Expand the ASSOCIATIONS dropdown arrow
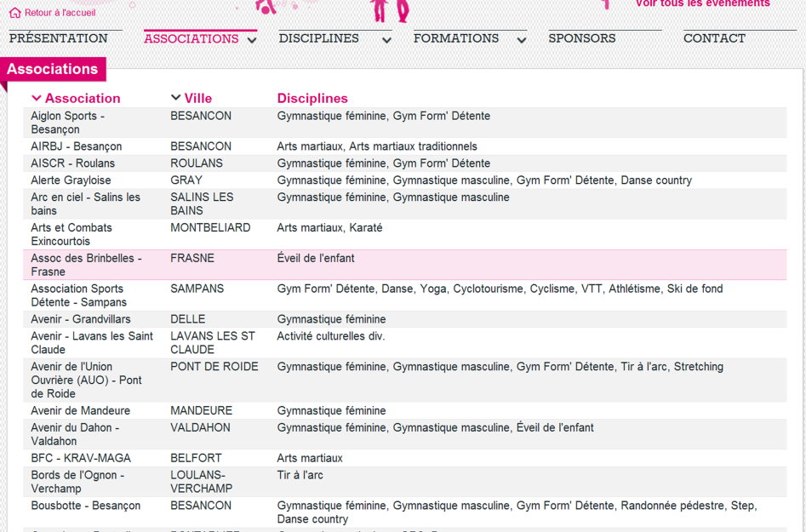The width and height of the screenshot is (806, 532). (252, 40)
